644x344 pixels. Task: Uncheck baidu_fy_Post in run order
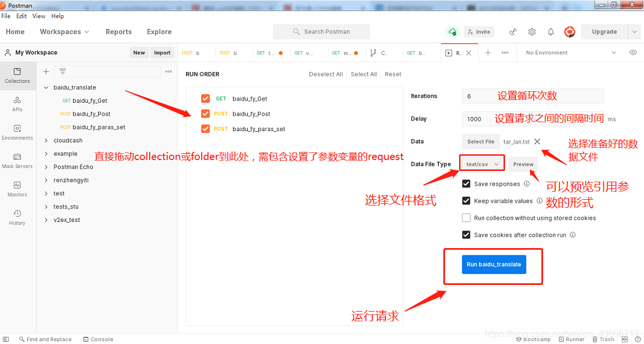coord(205,114)
